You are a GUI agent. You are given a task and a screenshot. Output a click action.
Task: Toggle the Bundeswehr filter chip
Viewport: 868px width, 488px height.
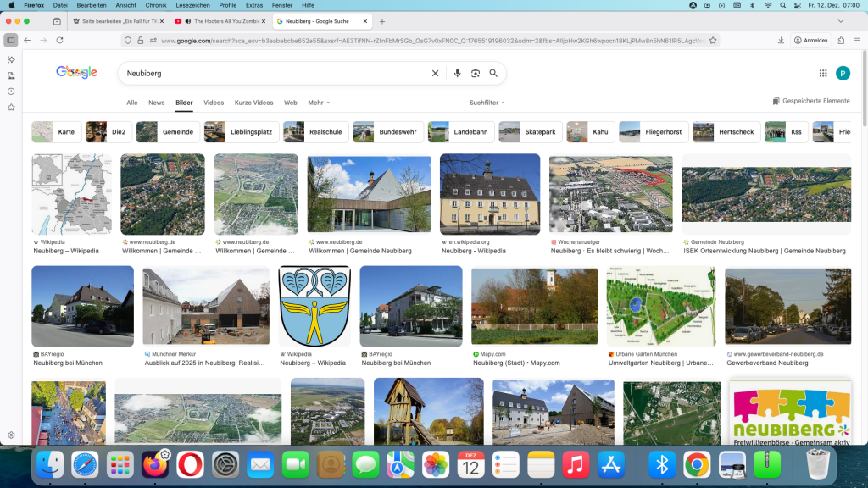click(x=386, y=131)
